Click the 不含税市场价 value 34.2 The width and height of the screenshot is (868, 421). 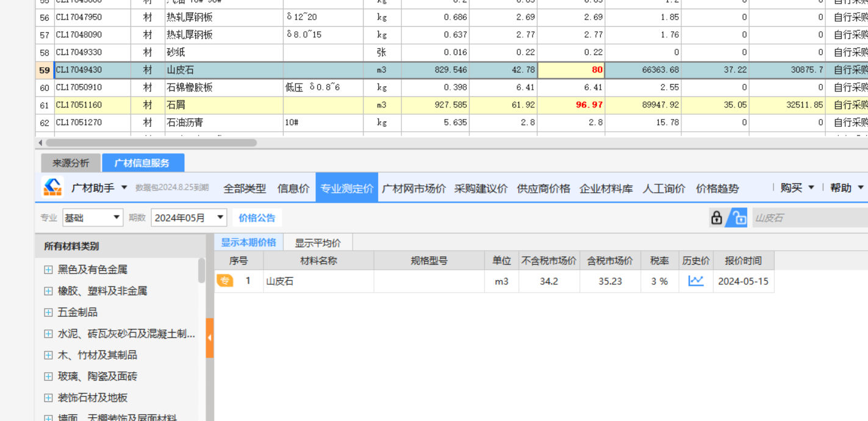pyautogui.click(x=549, y=281)
